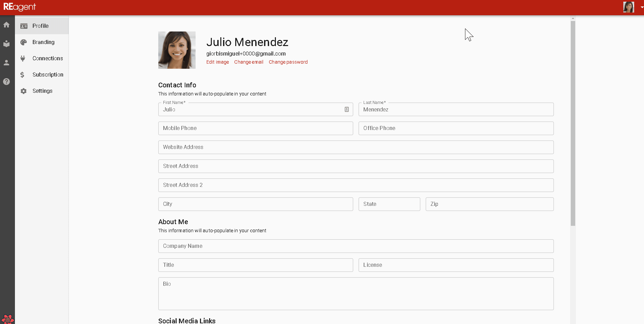
Task: Click the Branding palette icon
Action: click(x=23, y=42)
